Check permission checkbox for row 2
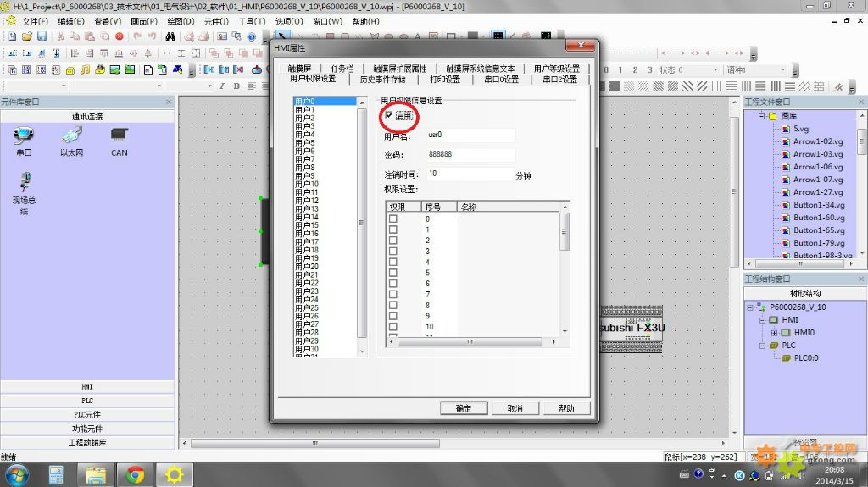The image size is (868, 487). pos(393,241)
